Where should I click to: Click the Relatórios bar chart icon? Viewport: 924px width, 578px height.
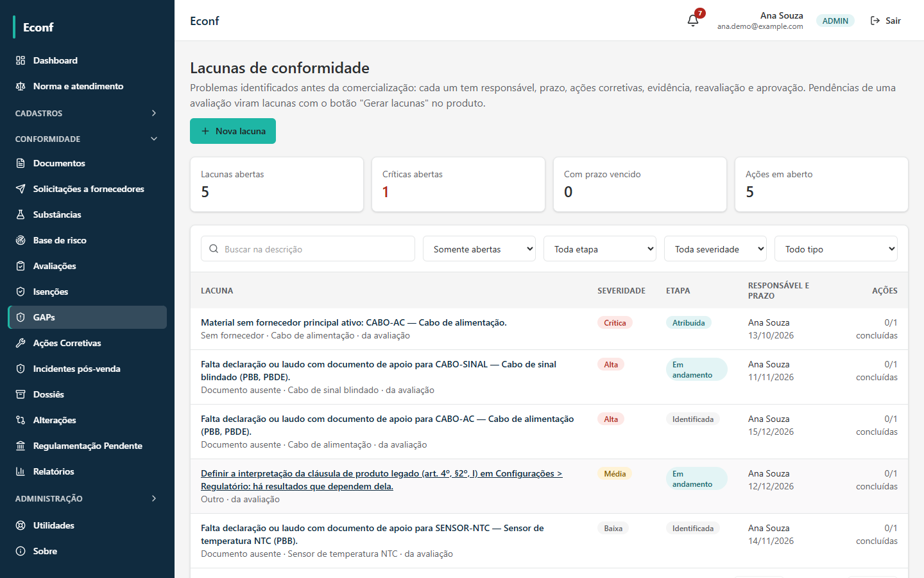click(x=21, y=471)
